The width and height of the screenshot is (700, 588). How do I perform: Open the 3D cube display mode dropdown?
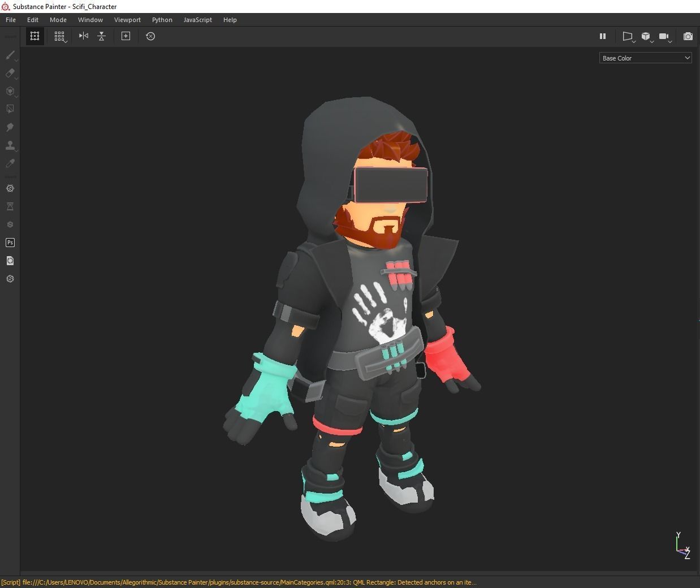[x=647, y=37]
